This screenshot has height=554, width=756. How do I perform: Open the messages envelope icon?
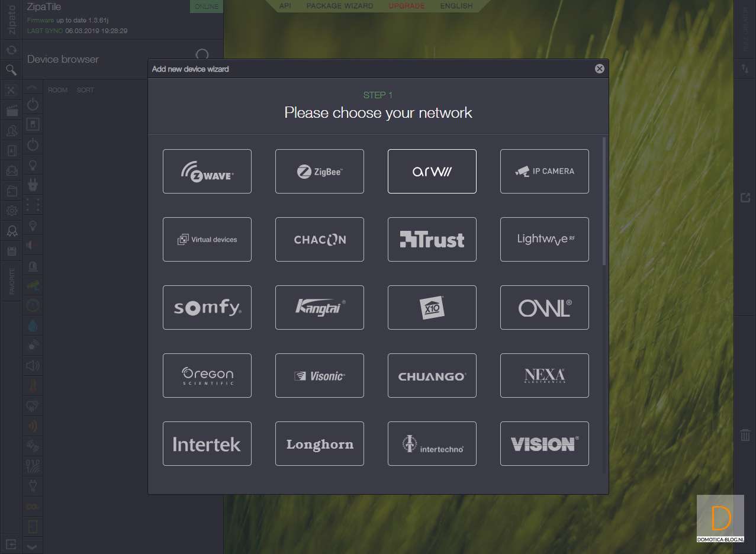coord(11,171)
